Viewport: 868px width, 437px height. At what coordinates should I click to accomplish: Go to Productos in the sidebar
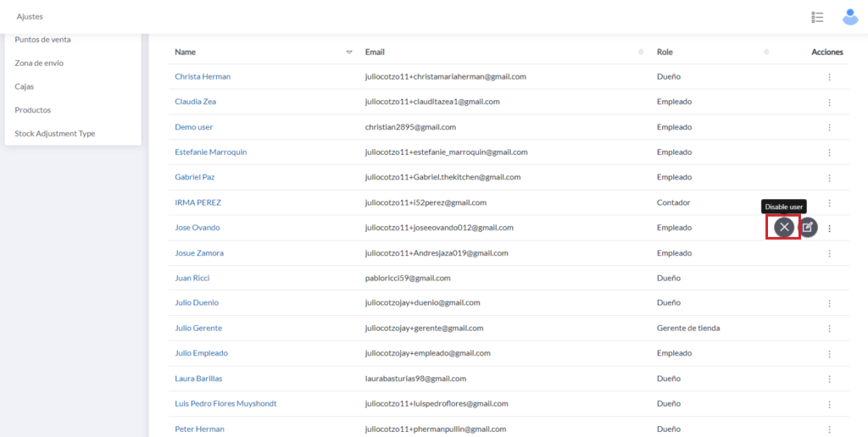point(33,110)
